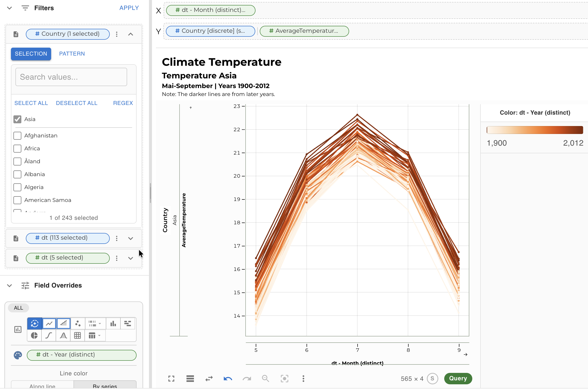This screenshot has height=391, width=588.
Task: Click the 565 × 4 result size text
Action: (412, 379)
